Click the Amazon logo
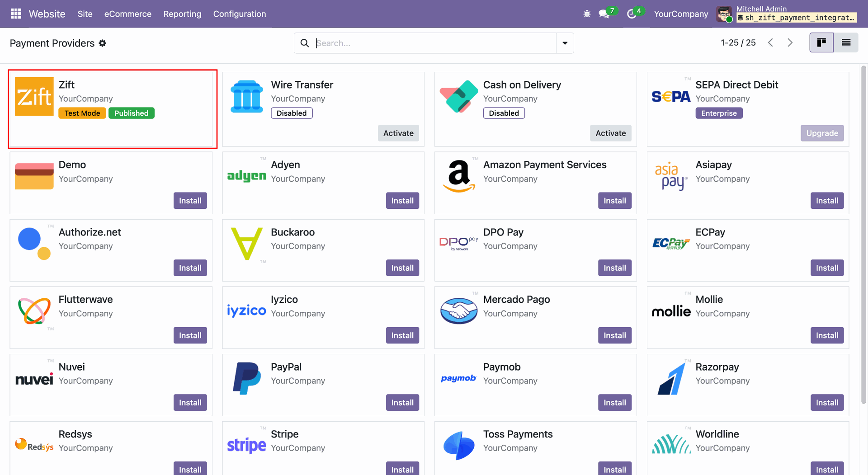 click(459, 176)
